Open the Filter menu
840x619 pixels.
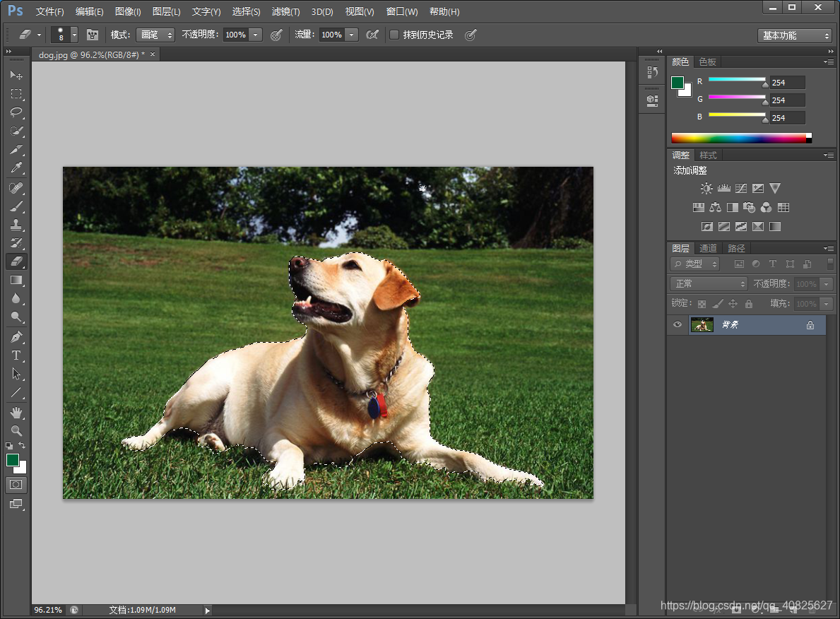pos(286,12)
